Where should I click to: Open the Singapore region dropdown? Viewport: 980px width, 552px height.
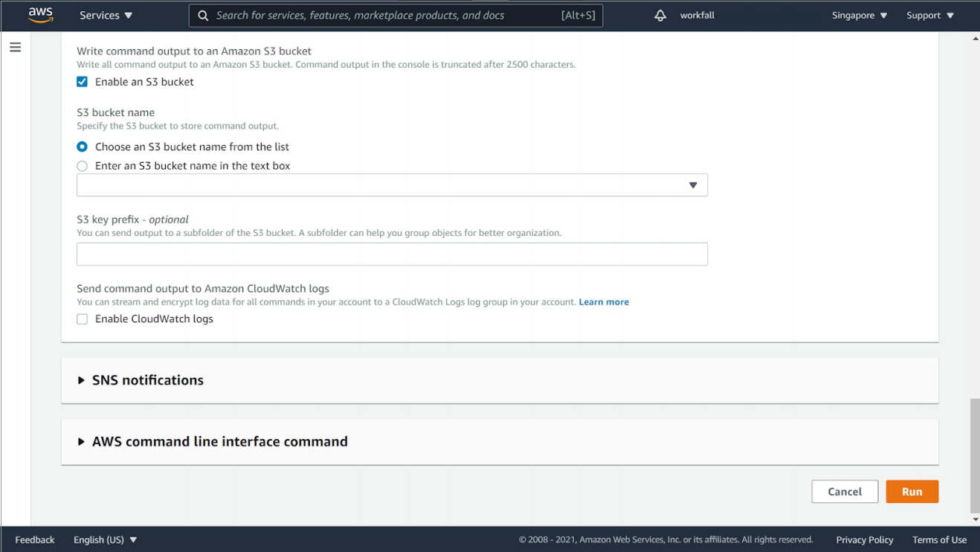point(859,16)
